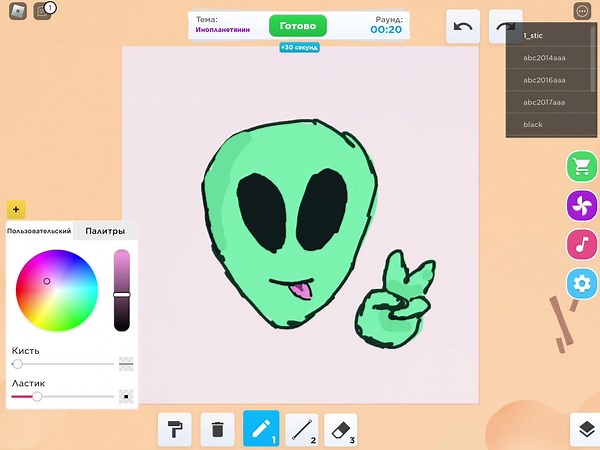Click the round timer 00:20
Screen dimensions: 600x450
(386, 29)
